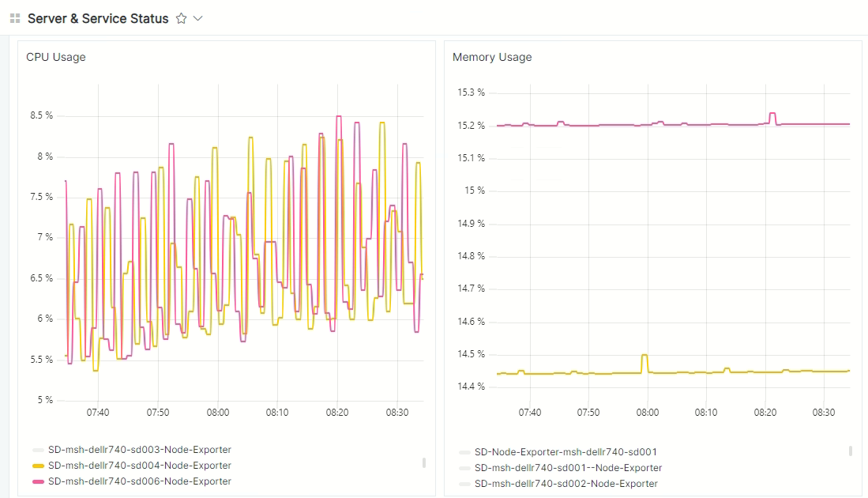Viewport: 868px width, 498px height.
Task: Toggle sd004-Node-Exporter series in CPU legend
Action: tap(140, 466)
